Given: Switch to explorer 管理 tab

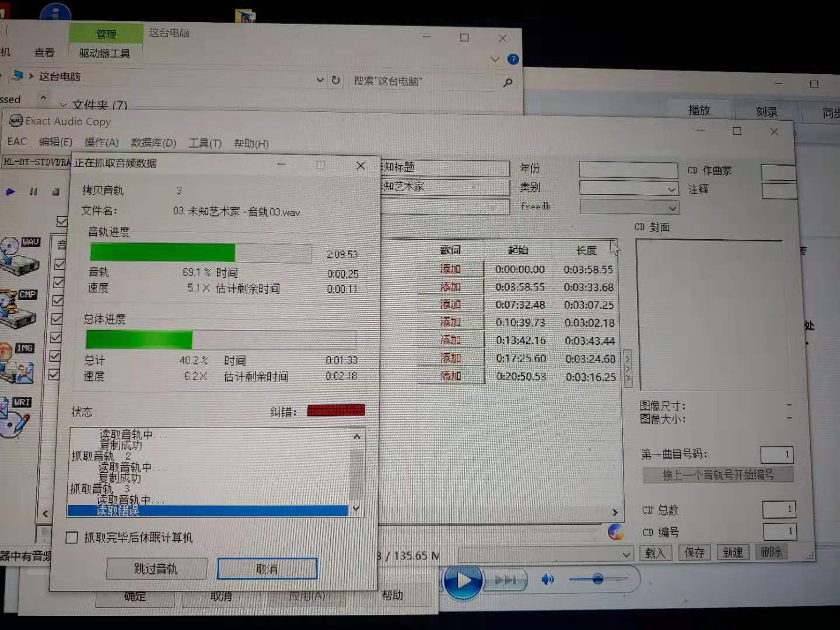Looking at the screenshot, I should (x=106, y=34).
